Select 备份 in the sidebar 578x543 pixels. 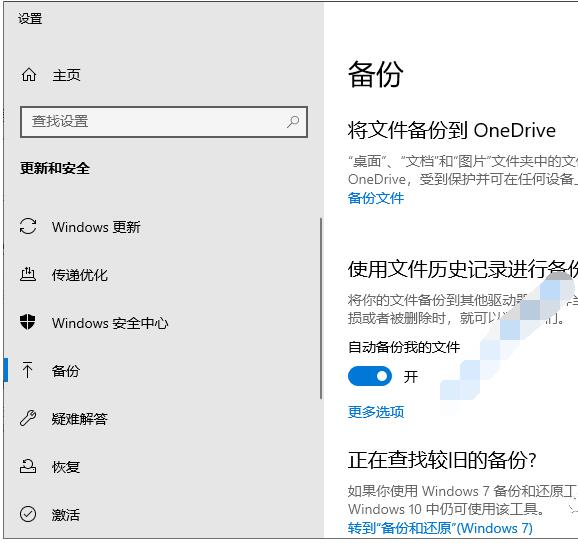(x=66, y=371)
